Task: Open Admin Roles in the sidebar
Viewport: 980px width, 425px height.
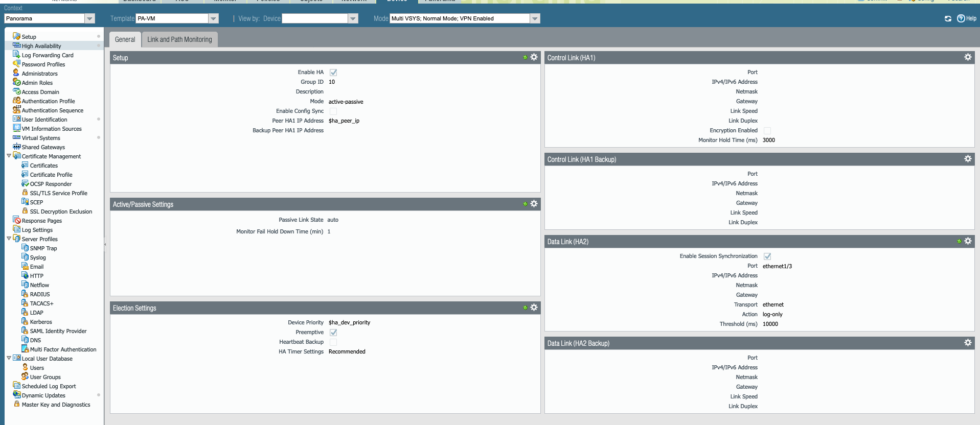Action: pos(37,83)
